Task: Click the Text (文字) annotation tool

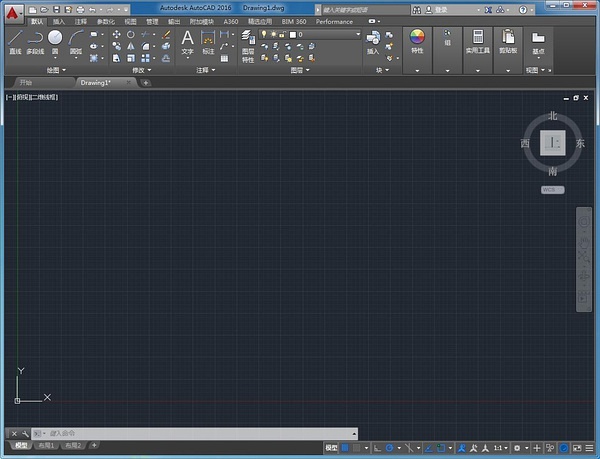Action: pos(187,41)
